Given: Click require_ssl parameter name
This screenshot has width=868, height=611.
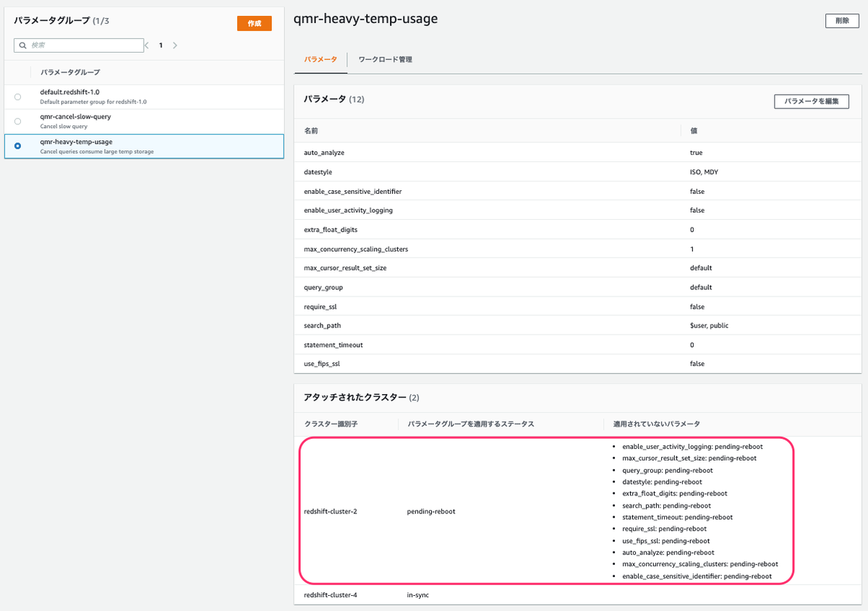Looking at the screenshot, I should pos(322,307).
